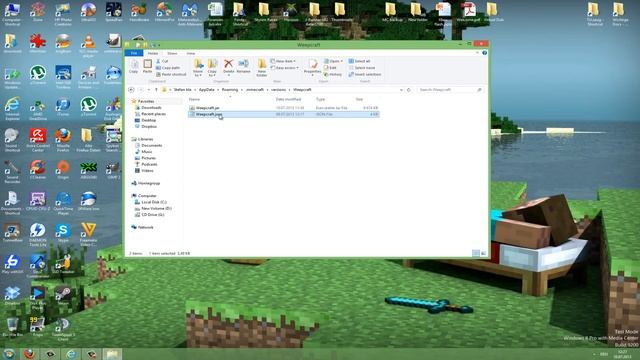Click the Properties icon in the ribbon

click(313, 66)
